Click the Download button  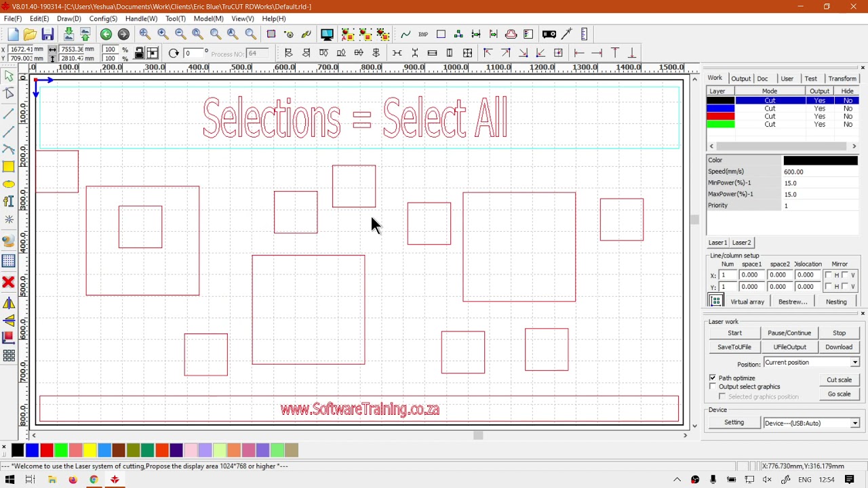[x=839, y=348]
